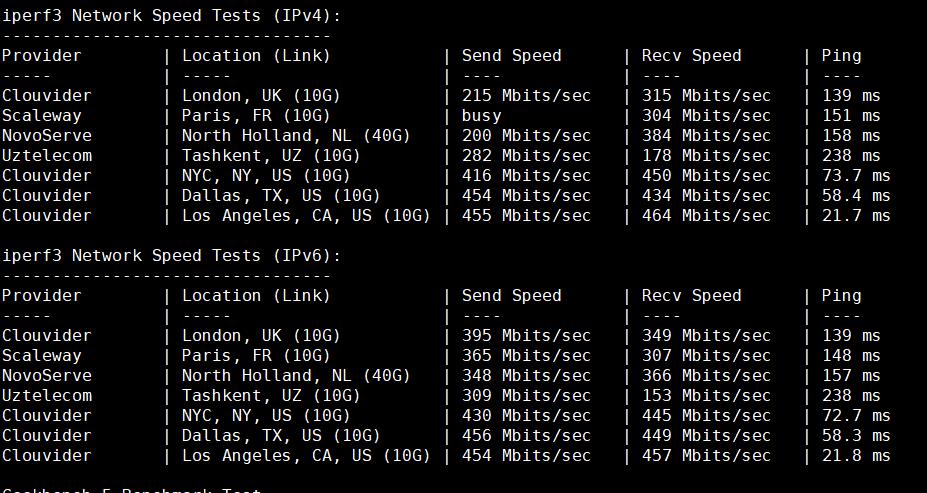
Task: Select the 365 Mbits/sec send speed
Action: point(526,355)
